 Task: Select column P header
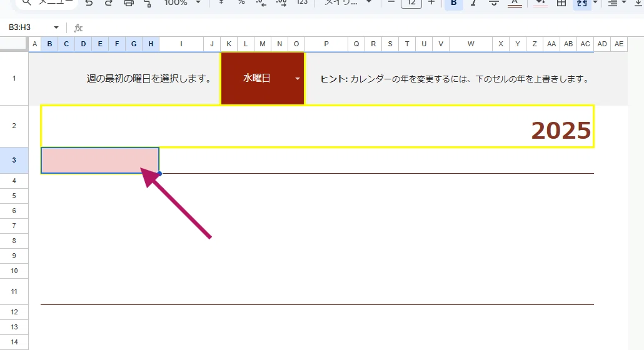pos(326,44)
